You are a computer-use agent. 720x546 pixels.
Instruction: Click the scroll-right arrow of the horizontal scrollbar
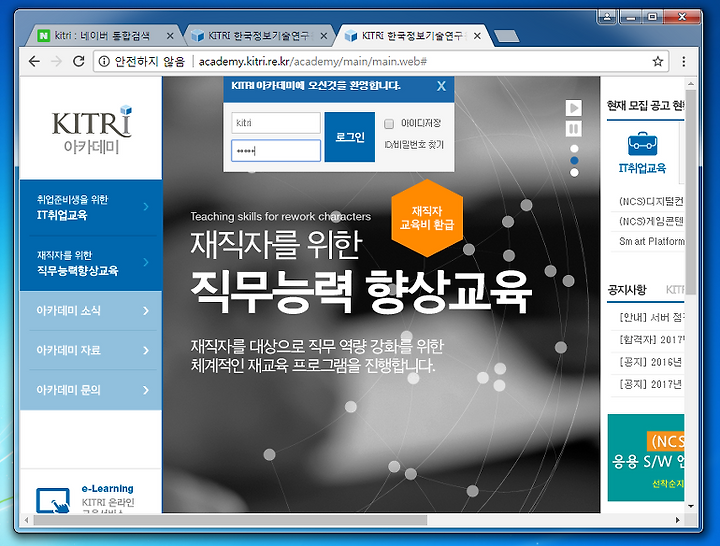pyautogui.click(x=678, y=520)
